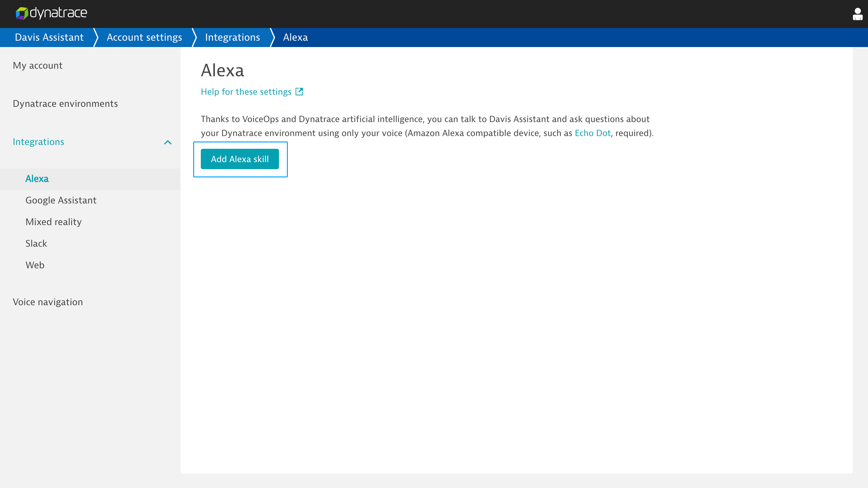Click the Echo Dot hyperlink
This screenshot has height=488, width=868.
[593, 133]
